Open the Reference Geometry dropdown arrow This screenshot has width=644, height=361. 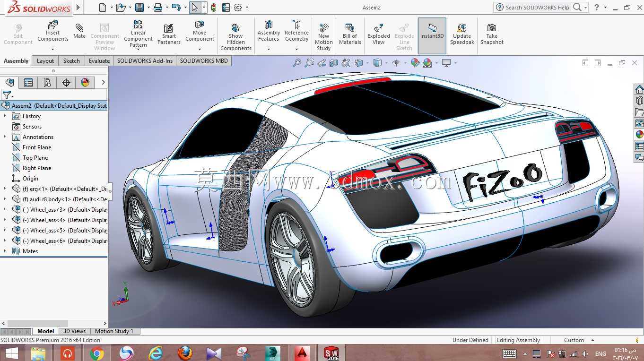click(x=296, y=49)
